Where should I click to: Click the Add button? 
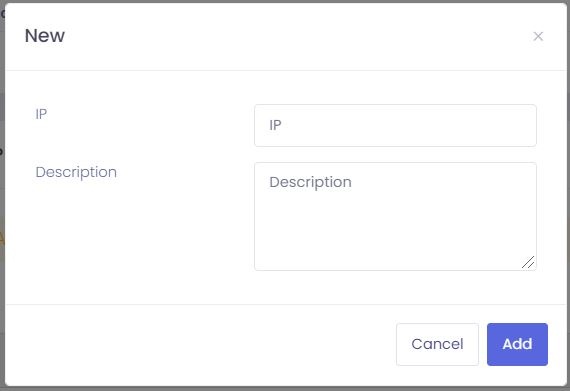(517, 344)
